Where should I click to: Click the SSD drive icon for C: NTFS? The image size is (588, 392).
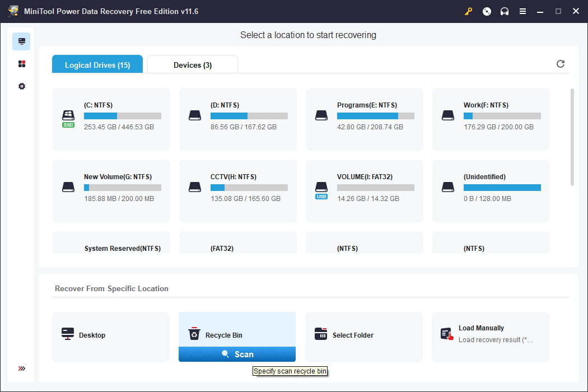coord(68,118)
